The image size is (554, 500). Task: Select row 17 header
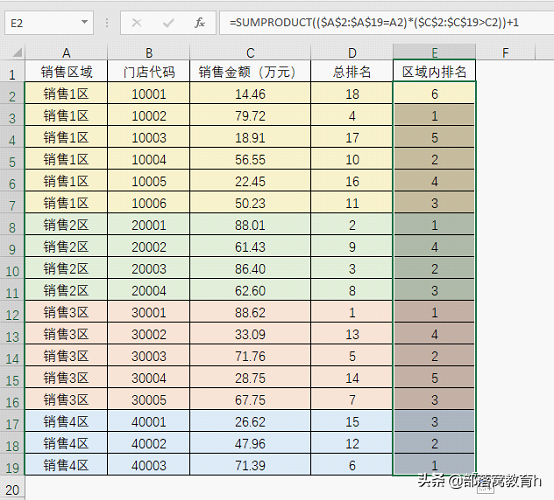tap(12, 421)
